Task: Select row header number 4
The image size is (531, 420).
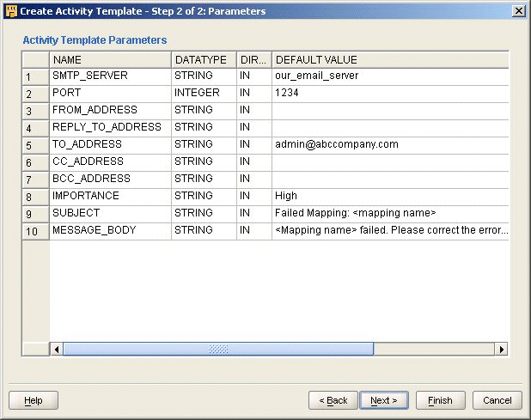Action: [x=35, y=128]
